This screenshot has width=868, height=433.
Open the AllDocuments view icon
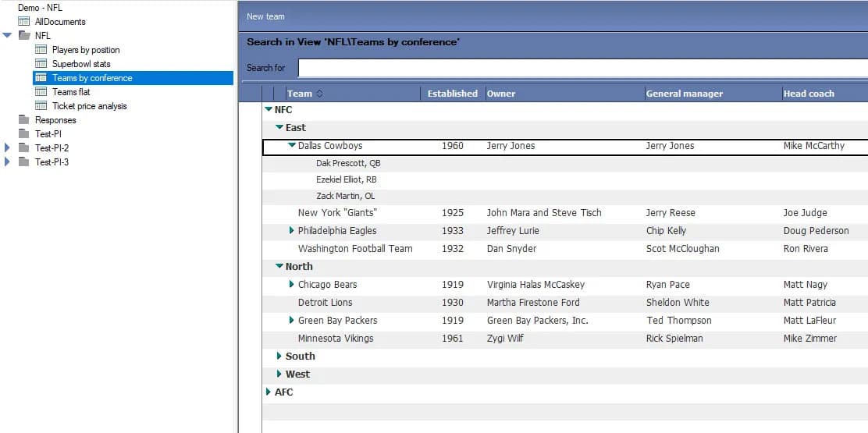[23, 22]
